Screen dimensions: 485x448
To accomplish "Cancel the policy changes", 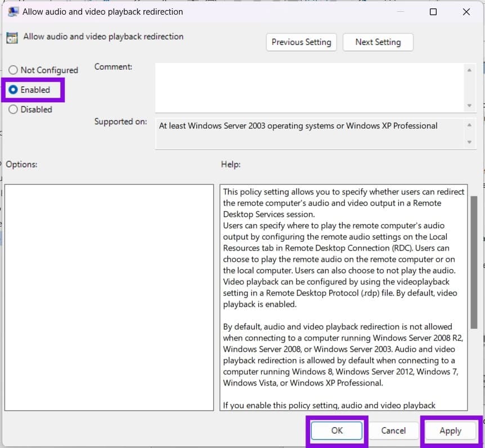I will click(393, 431).
